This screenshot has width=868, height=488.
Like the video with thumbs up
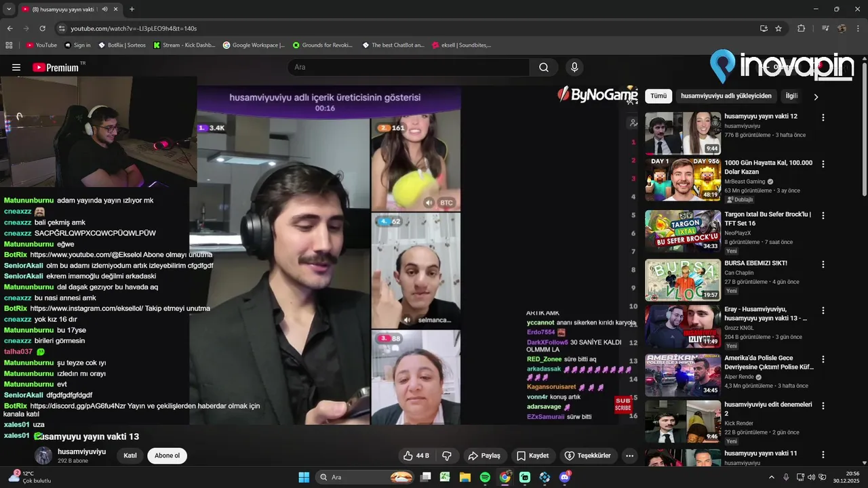[416, 455]
